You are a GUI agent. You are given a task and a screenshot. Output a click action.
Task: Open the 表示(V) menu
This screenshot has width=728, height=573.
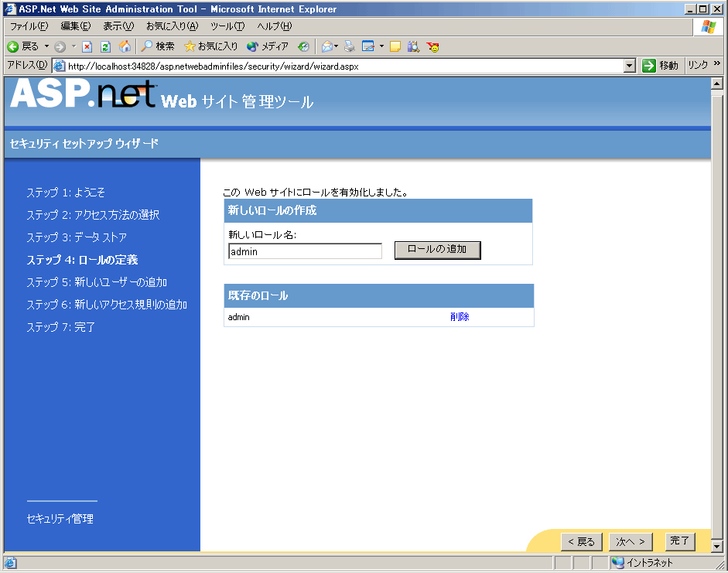point(118,26)
